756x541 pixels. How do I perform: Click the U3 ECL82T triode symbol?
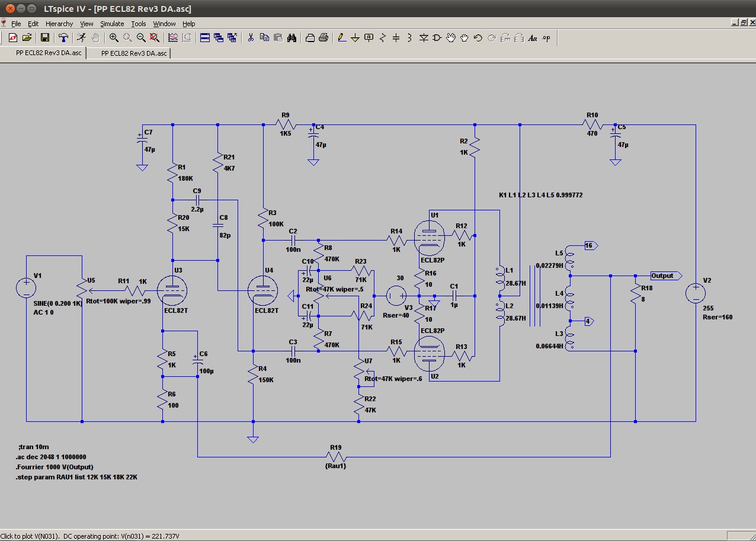(172, 290)
